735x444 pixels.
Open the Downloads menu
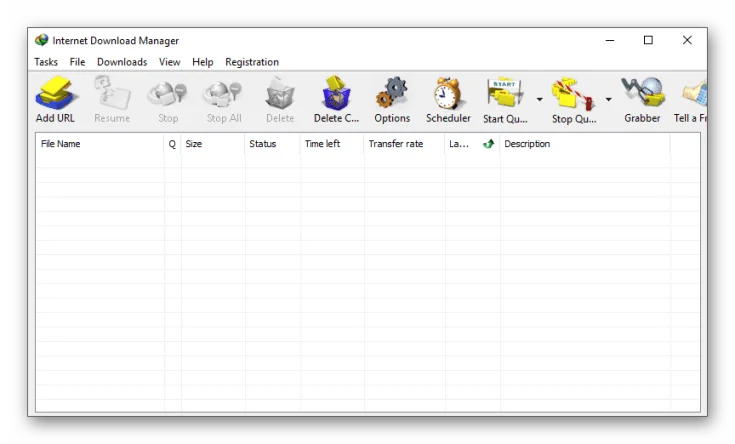coord(122,62)
